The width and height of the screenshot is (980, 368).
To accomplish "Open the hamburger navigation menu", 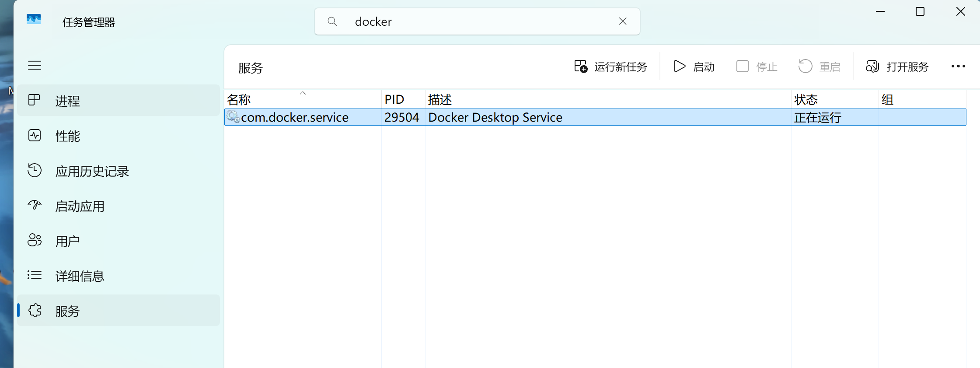I will point(35,66).
